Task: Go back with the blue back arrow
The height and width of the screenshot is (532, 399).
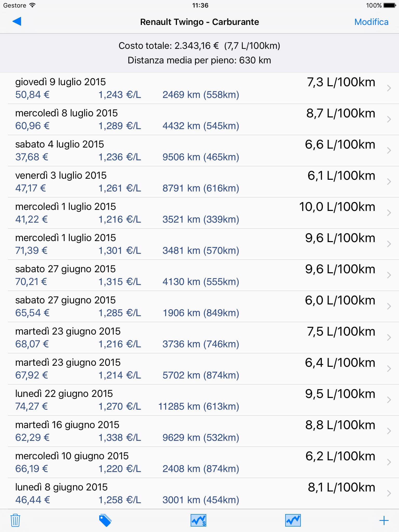Action: tap(17, 22)
